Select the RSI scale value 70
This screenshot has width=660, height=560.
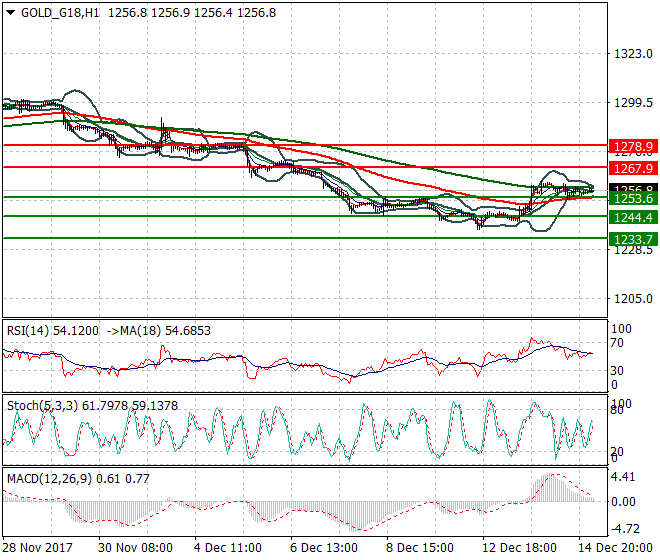(617, 343)
